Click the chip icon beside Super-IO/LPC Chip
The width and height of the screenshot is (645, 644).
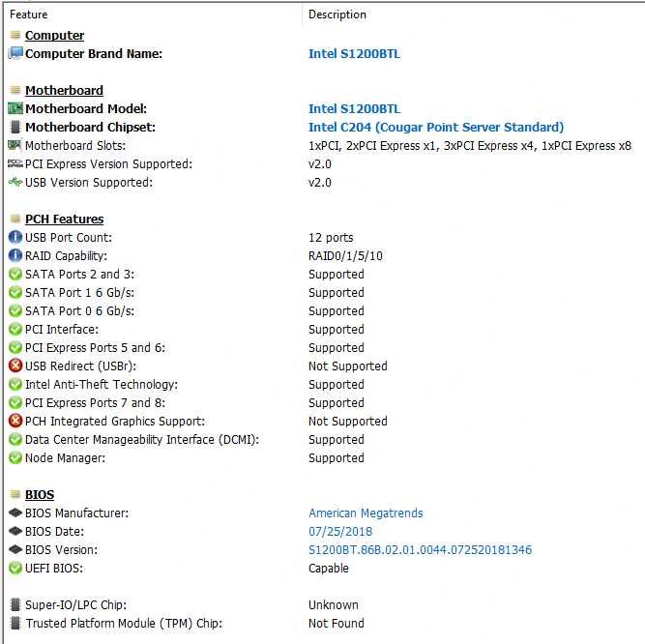[15, 604]
